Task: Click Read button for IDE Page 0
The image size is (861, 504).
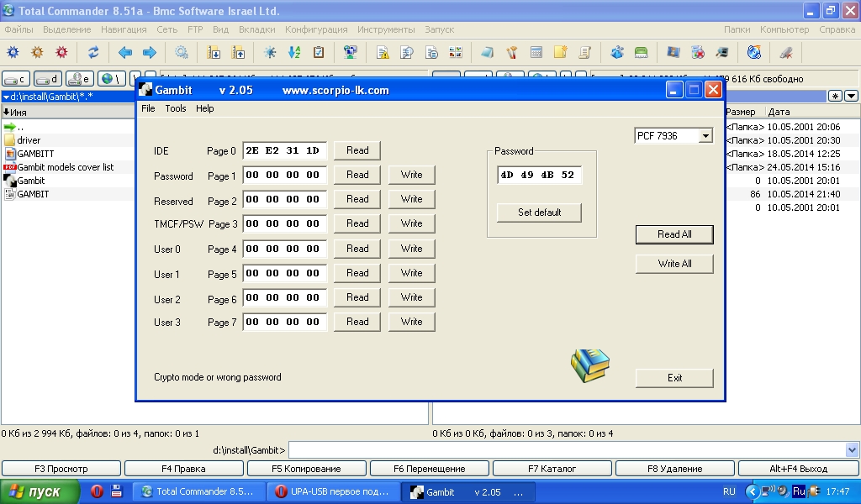Action: [357, 150]
